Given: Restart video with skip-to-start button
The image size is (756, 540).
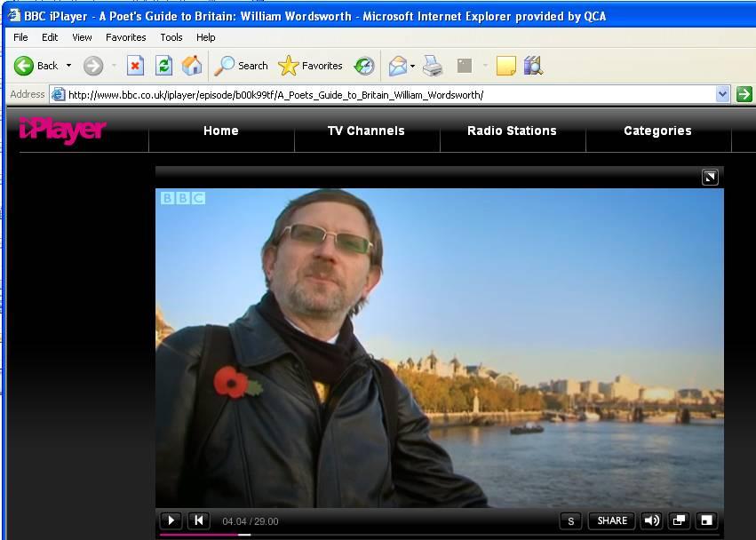Looking at the screenshot, I should (x=198, y=520).
